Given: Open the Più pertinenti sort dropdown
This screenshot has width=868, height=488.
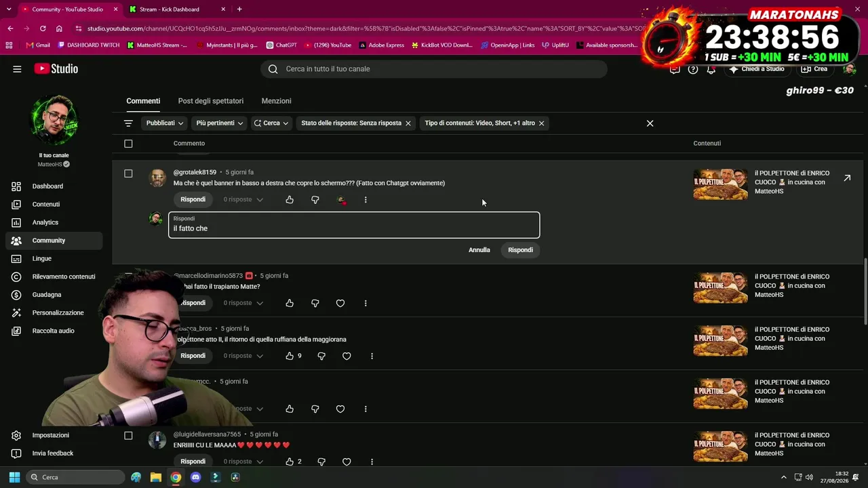Looking at the screenshot, I should 220,123.
